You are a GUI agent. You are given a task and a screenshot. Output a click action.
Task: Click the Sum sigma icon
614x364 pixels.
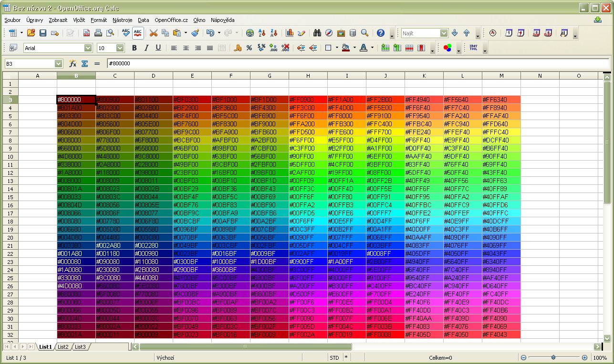pyautogui.click(x=84, y=63)
